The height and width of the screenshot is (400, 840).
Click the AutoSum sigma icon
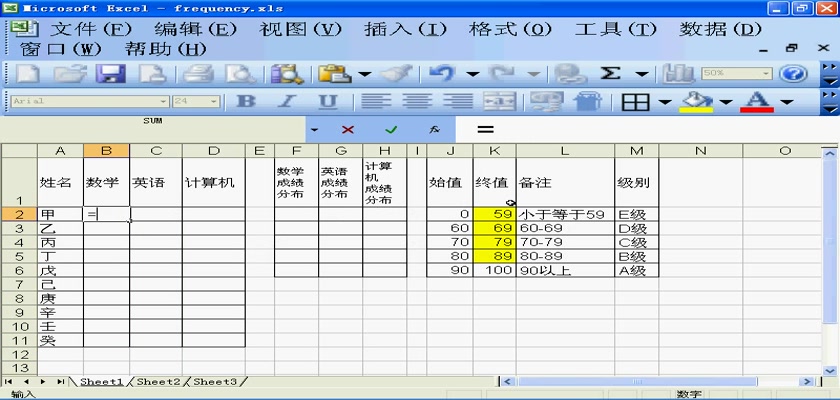pyautogui.click(x=610, y=74)
